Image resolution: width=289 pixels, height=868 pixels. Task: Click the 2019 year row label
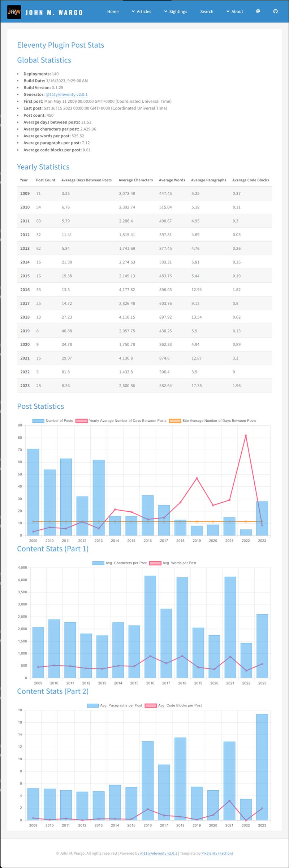pos(25,331)
